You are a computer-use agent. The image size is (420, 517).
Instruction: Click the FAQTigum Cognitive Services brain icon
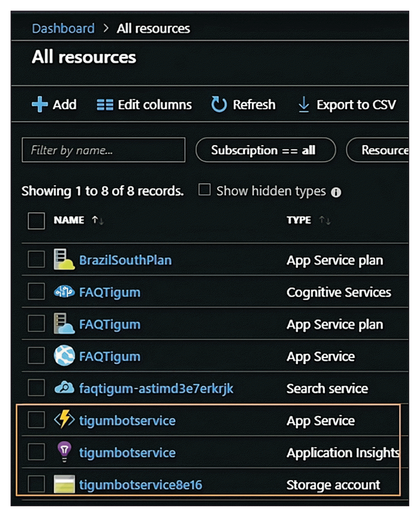pyautogui.click(x=64, y=292)
